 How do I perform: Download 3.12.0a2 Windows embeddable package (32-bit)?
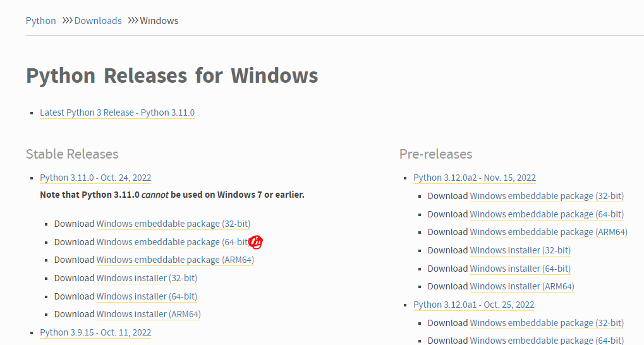pos(547,196)
